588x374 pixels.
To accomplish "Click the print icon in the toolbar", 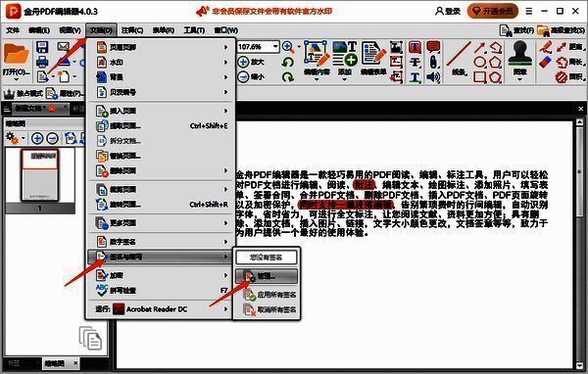I will click(x=42, y=62).
